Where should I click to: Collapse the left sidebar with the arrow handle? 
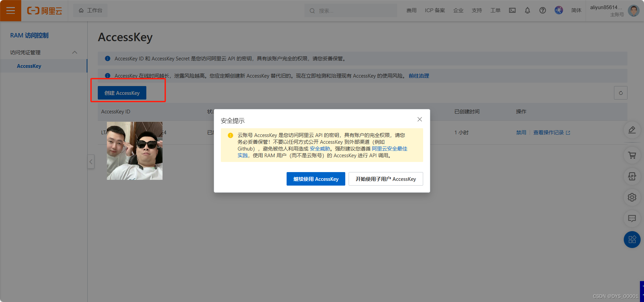point(91,162)
